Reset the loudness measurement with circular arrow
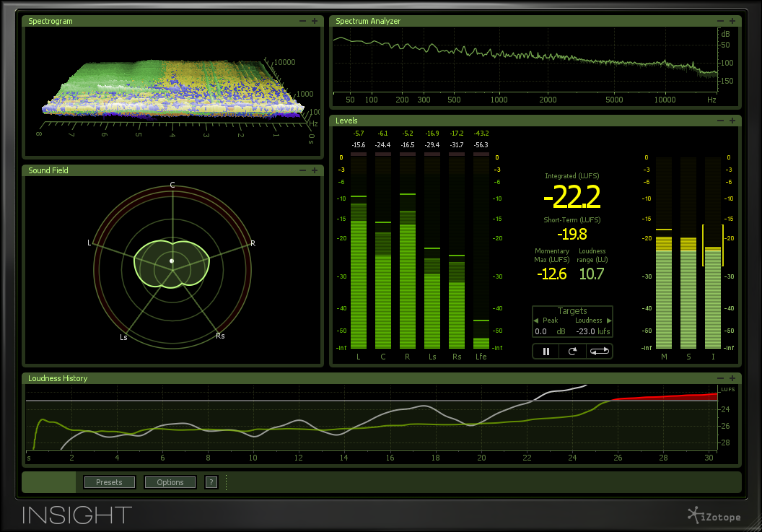The width and height of the screenshot is (762, 532). tap(573, 352)
